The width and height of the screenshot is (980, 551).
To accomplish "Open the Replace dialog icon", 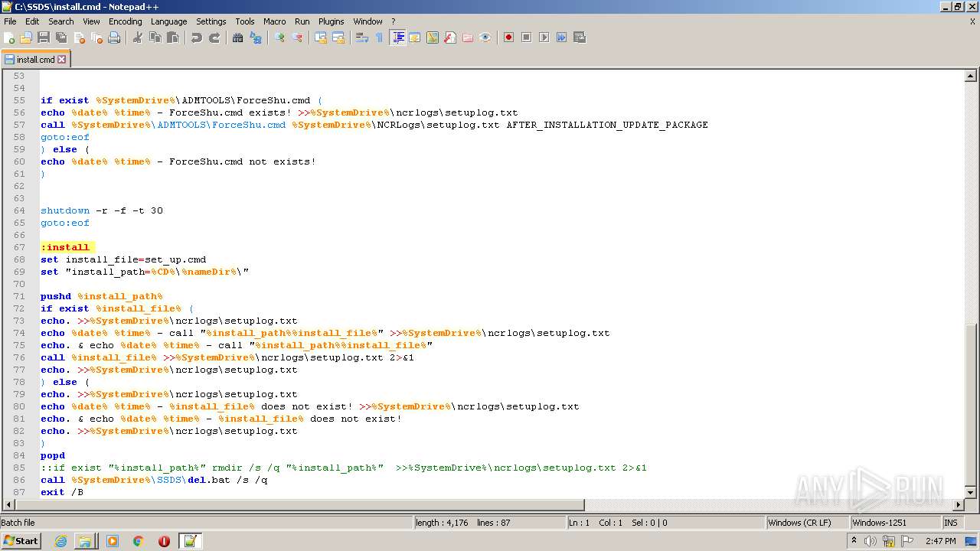I will tap(256, 37).
